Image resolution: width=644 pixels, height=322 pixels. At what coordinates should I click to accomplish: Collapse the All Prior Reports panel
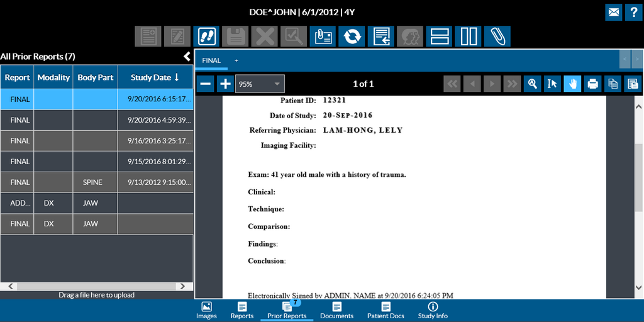[x=187, y=57]
